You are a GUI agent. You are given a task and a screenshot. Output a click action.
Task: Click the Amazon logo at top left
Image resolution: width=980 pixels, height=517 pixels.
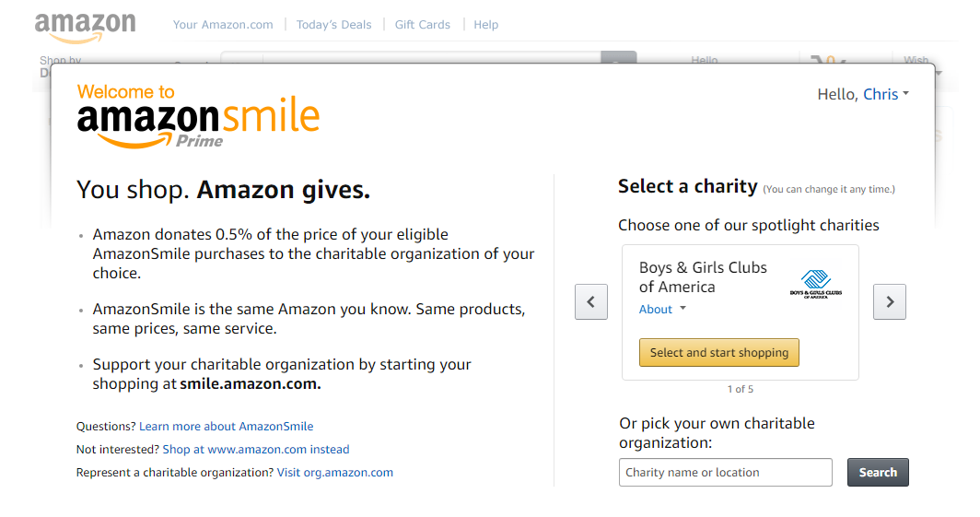click(85, 29)
